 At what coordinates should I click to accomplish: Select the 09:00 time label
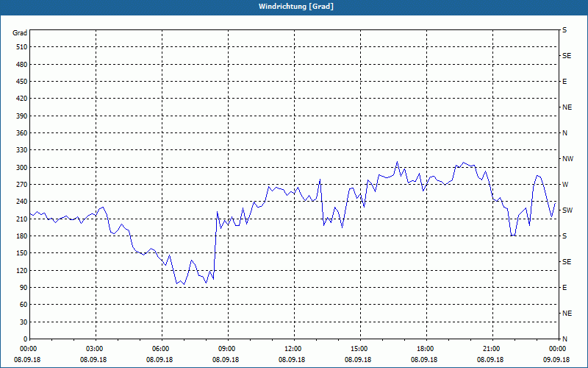[228, 348]
